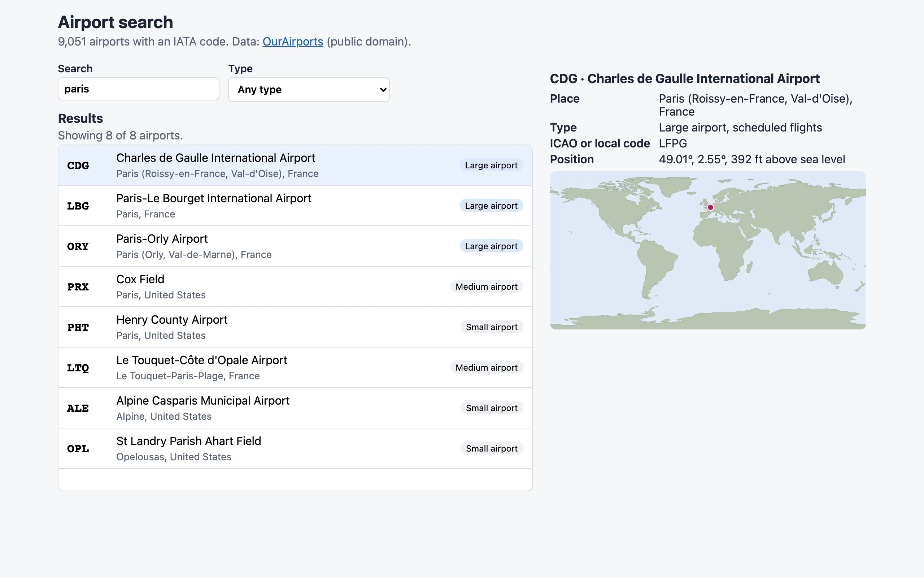The width and height of the screenshot is (924, 578).
Task: Click the 'Medium airport' badge on the Cox Field row
Action: (x=487, y=287)
